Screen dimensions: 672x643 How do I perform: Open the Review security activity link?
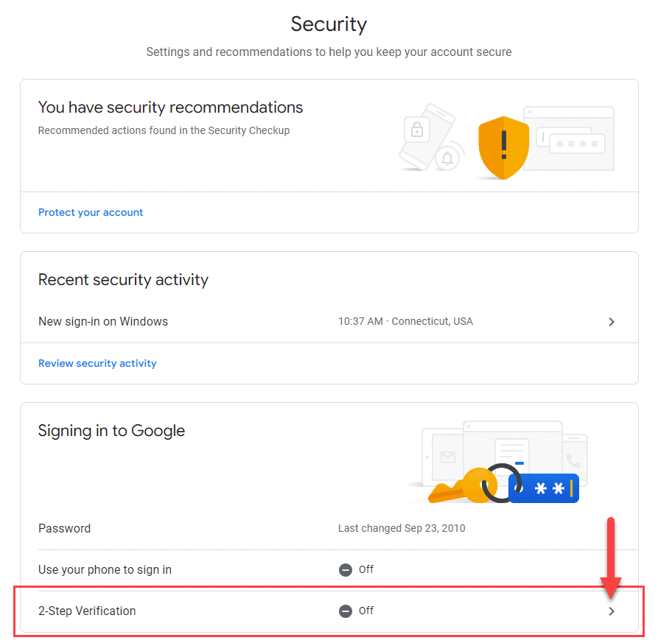97,363
